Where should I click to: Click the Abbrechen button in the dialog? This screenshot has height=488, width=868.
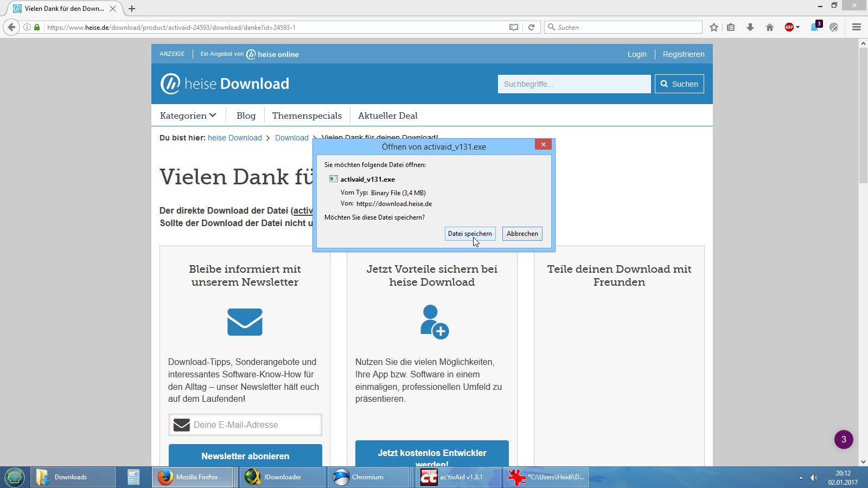[x=522, y=234]
